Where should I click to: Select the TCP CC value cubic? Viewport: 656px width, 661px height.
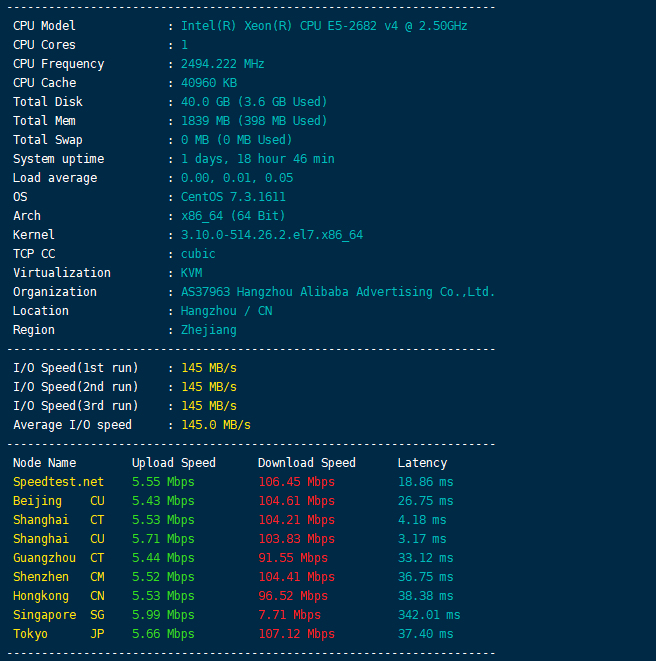tap(198, 254)
